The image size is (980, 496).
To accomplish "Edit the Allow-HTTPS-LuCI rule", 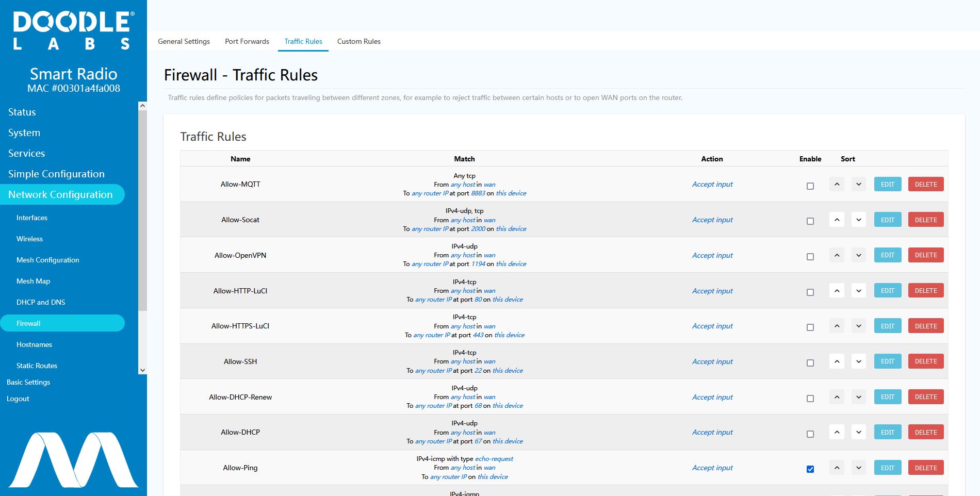I will [x=887, y=326].
